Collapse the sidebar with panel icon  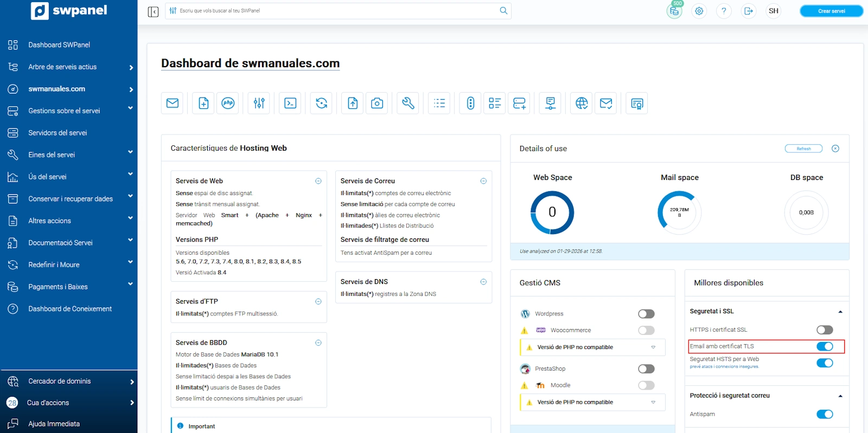click(153, 11)
